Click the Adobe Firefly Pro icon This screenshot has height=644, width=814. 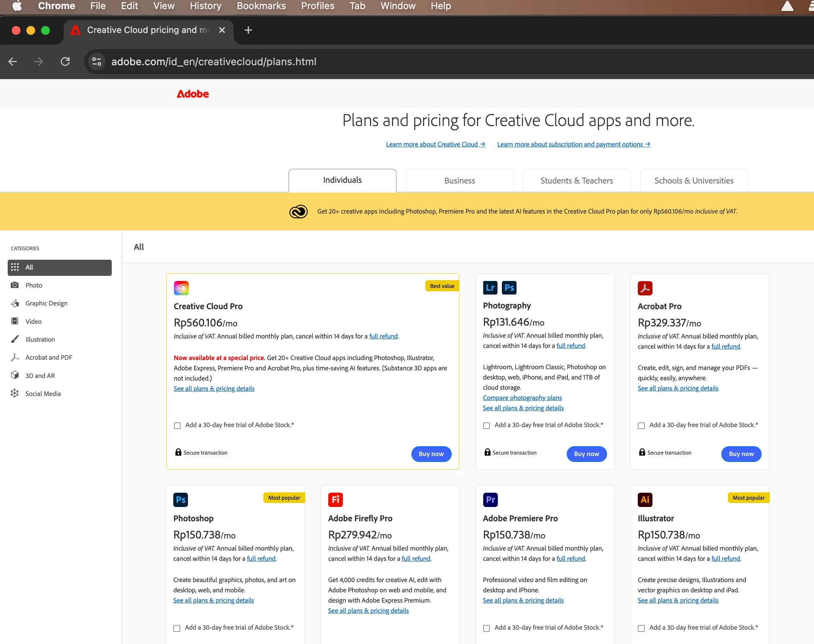point(335,500)
